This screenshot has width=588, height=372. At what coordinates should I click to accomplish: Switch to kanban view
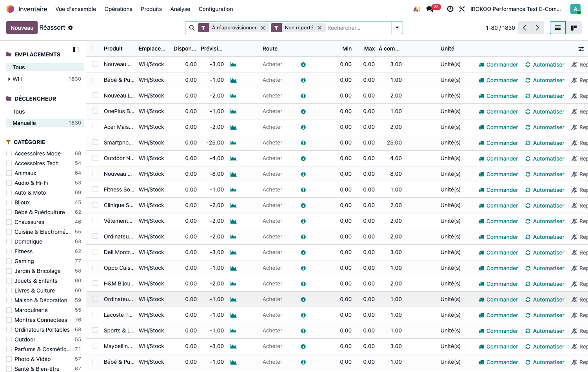[x=574, y=28]
